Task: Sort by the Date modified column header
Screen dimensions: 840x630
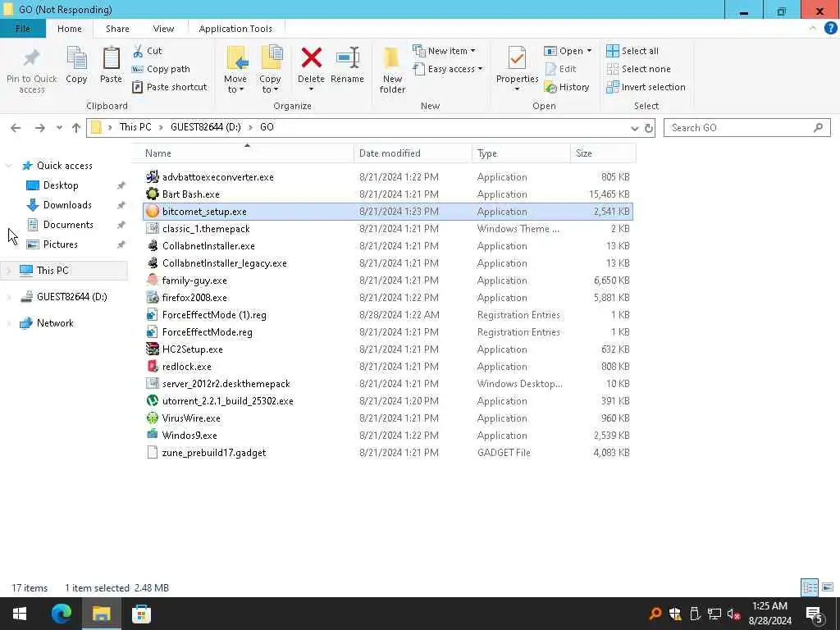Action: tap(413, 153)
